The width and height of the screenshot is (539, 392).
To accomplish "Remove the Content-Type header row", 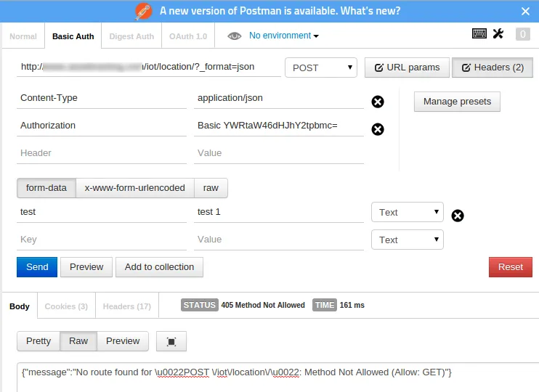I will pos(378,102).
